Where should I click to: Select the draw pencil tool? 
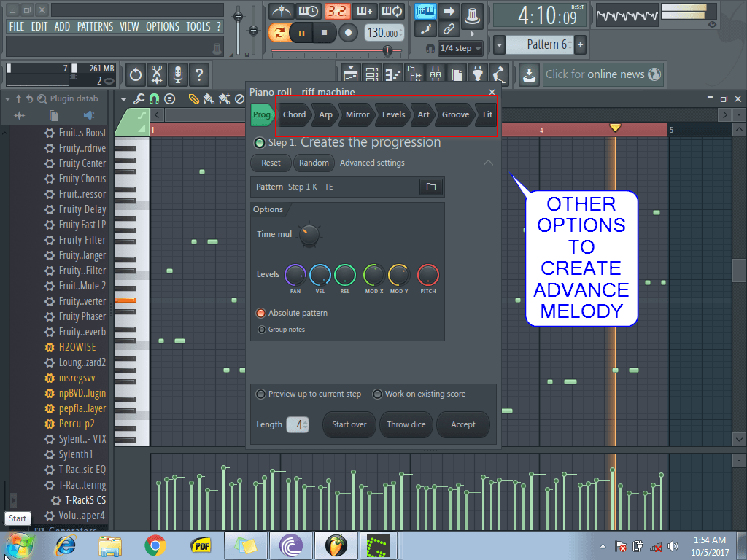tap(193, 99)
